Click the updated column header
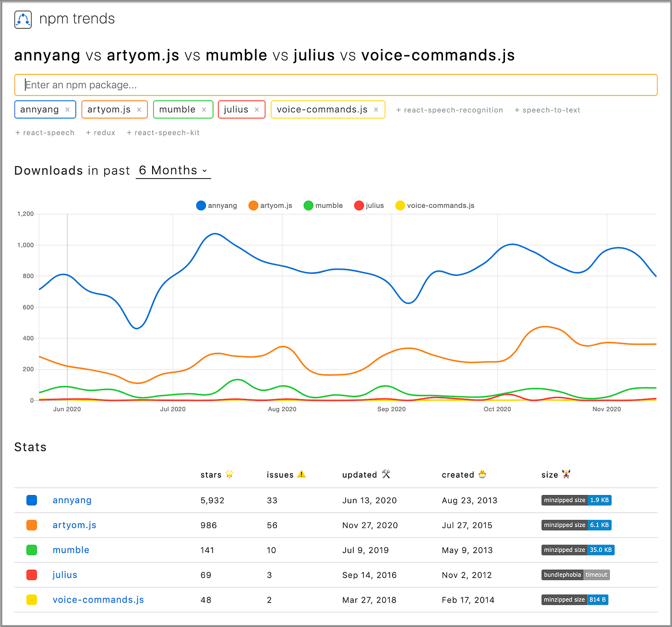The height and width of the screenshot is (627, 672). (360, 475)
